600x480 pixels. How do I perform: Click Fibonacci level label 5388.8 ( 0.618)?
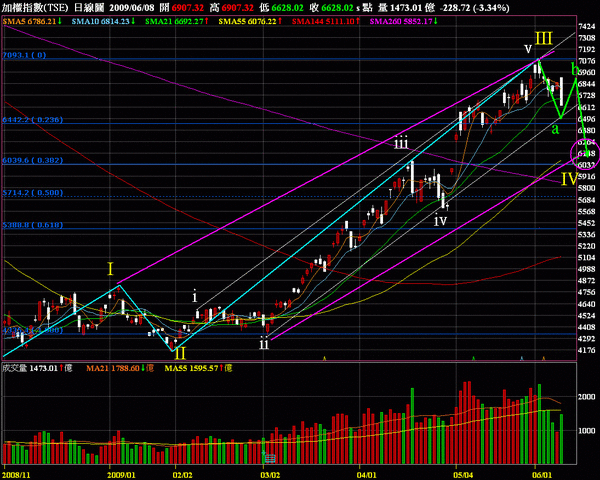point(33,225)
